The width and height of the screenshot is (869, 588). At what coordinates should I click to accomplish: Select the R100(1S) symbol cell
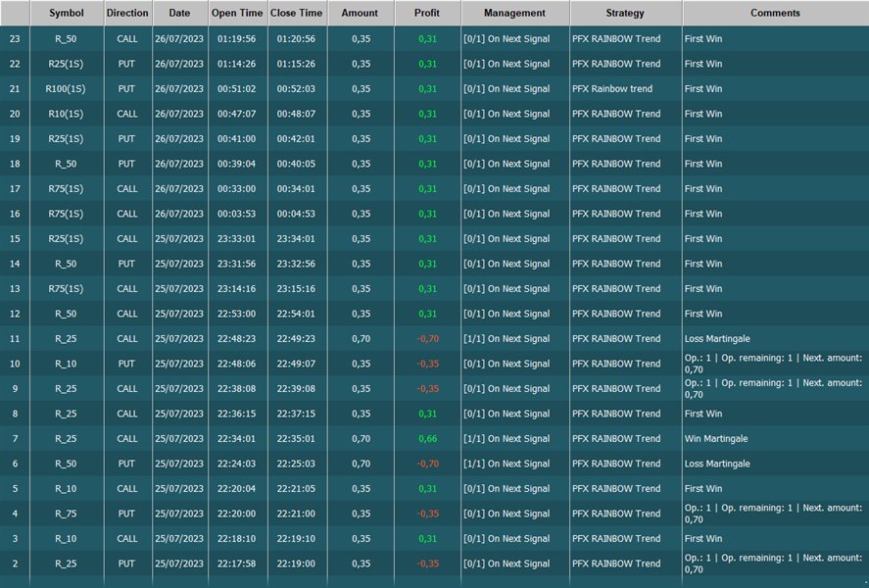tap(66, 89)
